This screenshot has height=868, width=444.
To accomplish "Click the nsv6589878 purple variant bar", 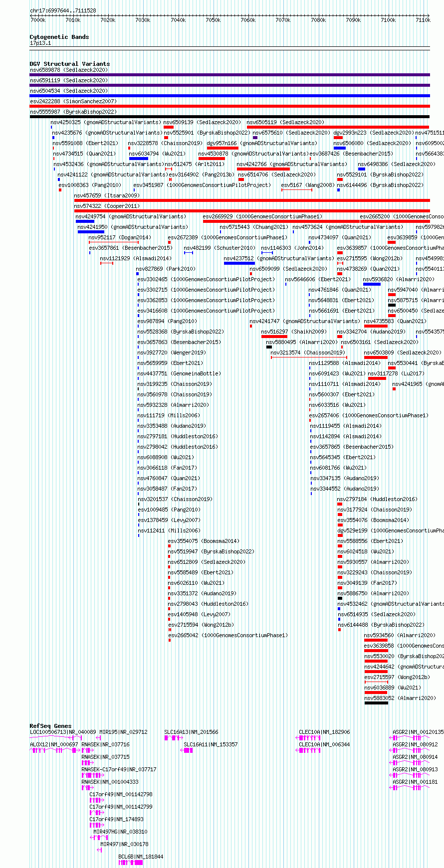I will point(229,75).
